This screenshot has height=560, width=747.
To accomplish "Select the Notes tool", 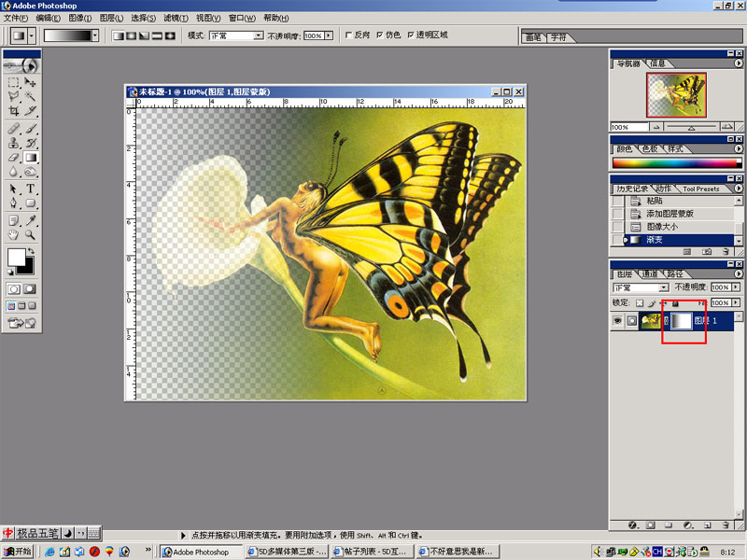I will [x=14, y=220].
